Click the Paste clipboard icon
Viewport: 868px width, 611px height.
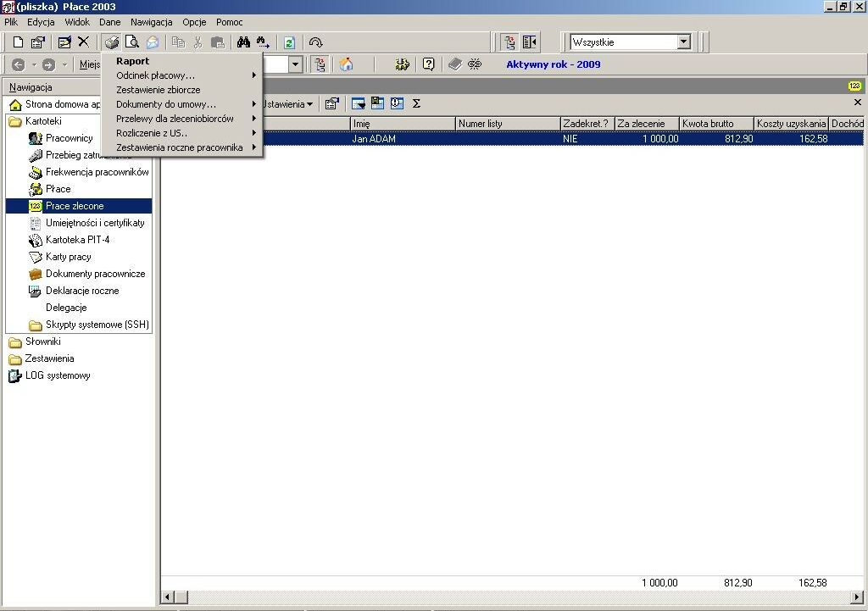coord(218,42)
